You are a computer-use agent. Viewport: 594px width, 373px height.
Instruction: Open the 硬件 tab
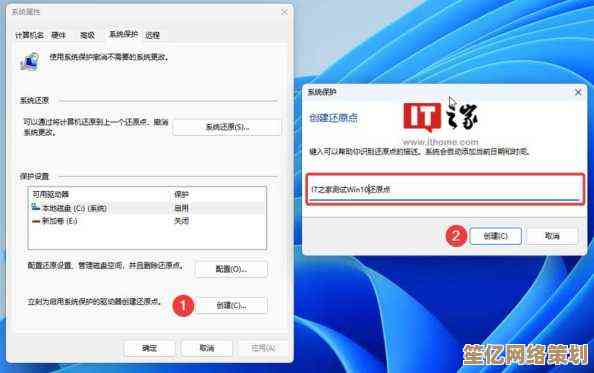(x=58, y=35)
